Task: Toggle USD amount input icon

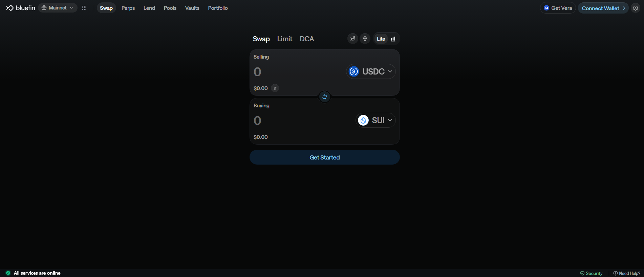Action: (275, 88)
